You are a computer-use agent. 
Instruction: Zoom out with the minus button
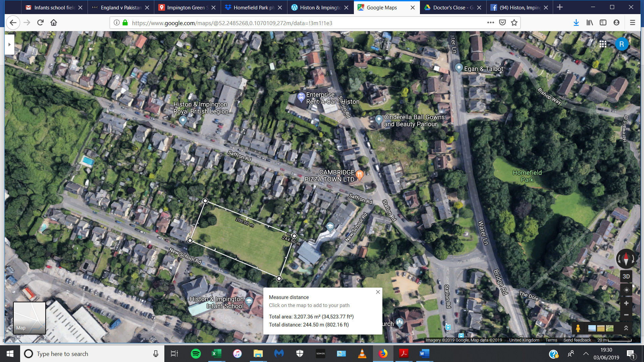(x=626, y=315)
